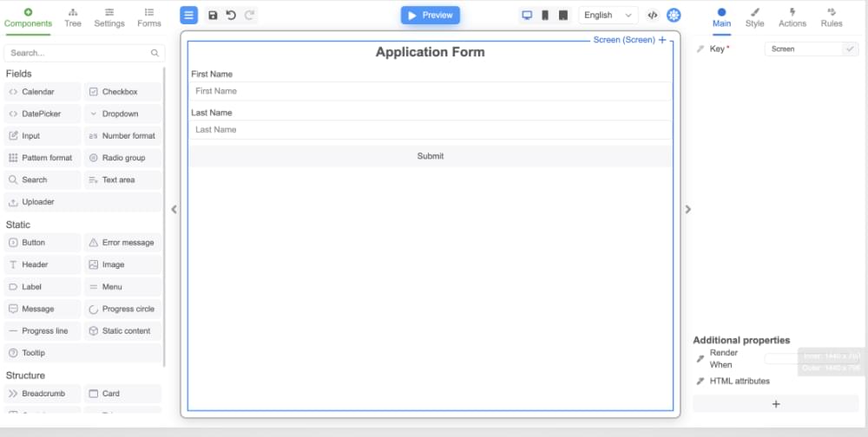Viewport: 868px width, 437px height.
Task: Click the Screen (Screen) label
Action: pyautogui.click(x=624, y=40)
